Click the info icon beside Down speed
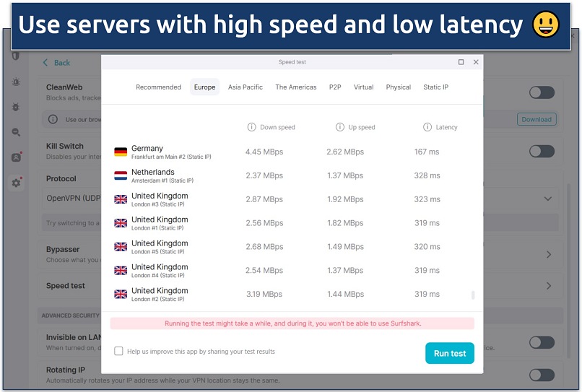582x392 pixels. (251, 127)
